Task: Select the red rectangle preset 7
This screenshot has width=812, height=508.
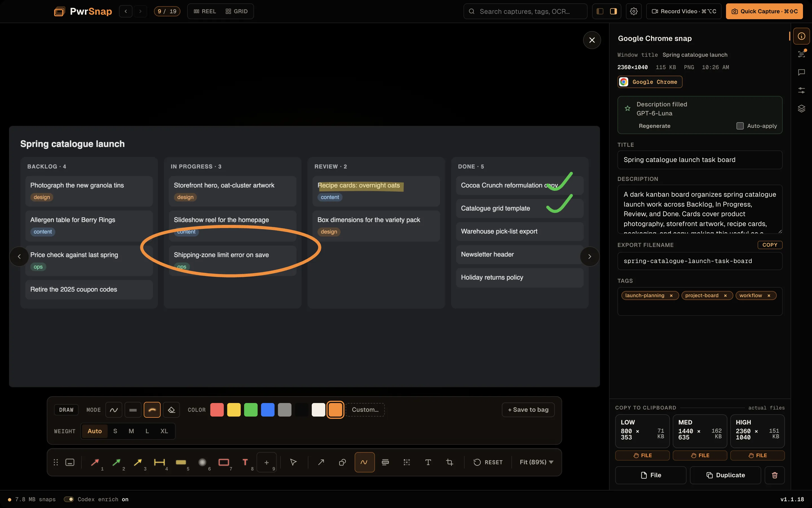Action: click(224, 462)
